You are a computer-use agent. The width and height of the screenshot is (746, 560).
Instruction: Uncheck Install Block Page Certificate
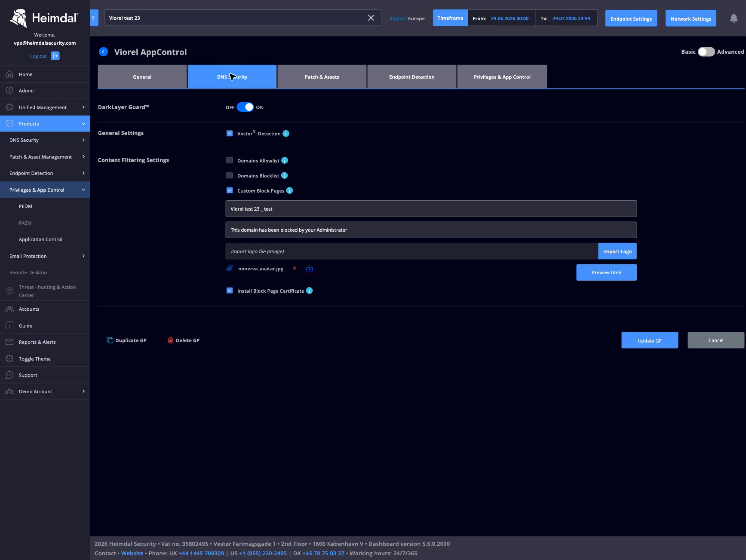click(230, 291)
